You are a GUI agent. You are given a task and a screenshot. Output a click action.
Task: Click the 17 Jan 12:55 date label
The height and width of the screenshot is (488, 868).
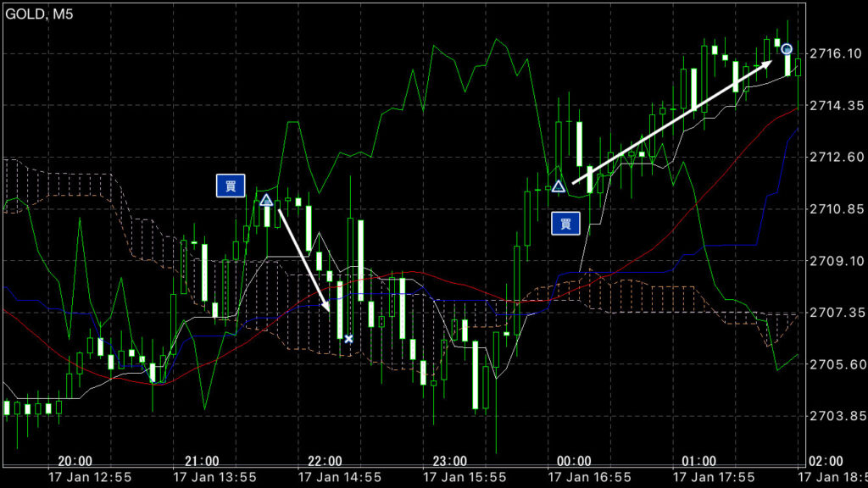click(x=90, y=477)
